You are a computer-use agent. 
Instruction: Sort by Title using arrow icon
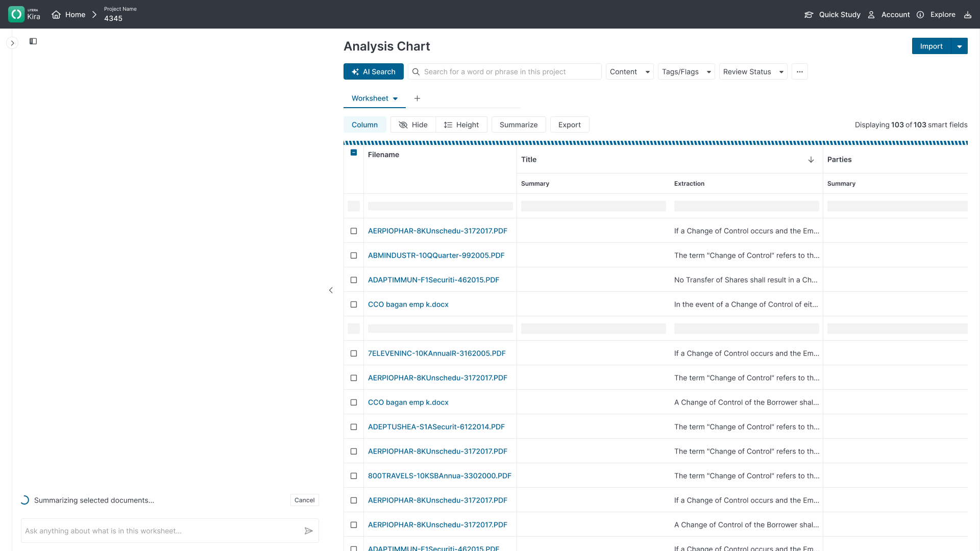811,160
